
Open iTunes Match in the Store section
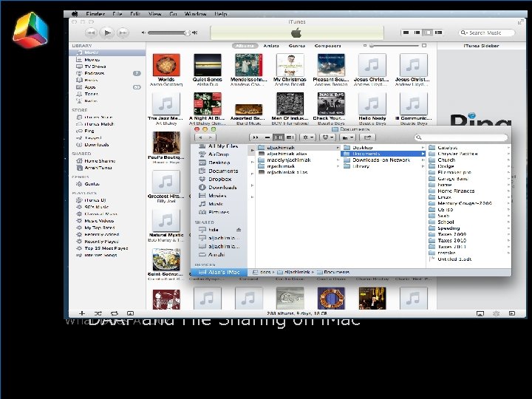107,124
